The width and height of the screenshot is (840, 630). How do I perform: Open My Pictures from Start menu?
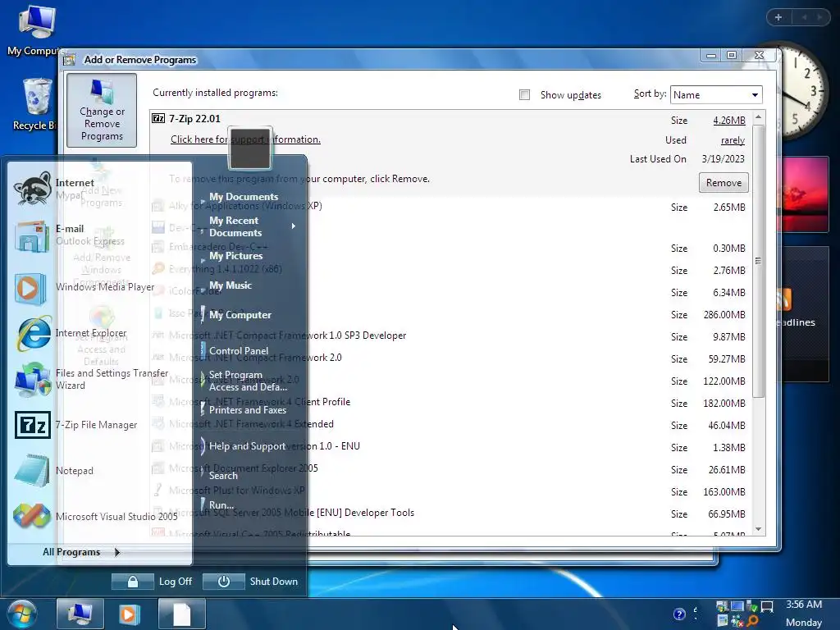(235, 256)
